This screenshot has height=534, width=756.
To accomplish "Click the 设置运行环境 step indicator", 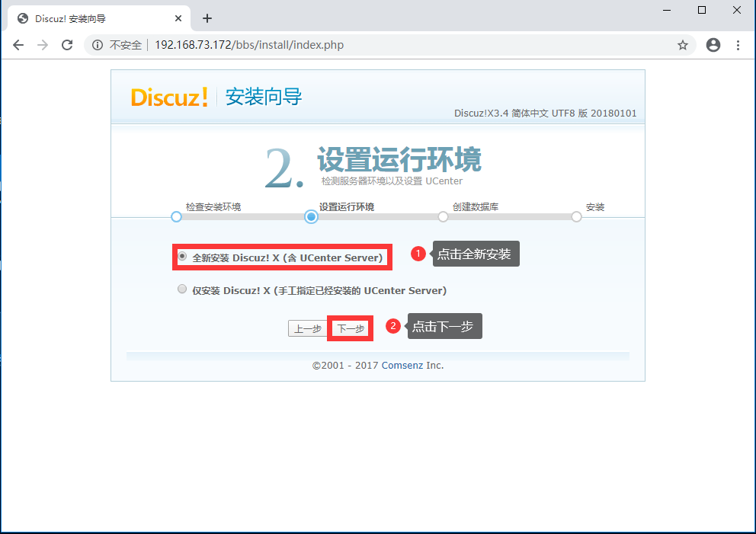I will 310,216.
